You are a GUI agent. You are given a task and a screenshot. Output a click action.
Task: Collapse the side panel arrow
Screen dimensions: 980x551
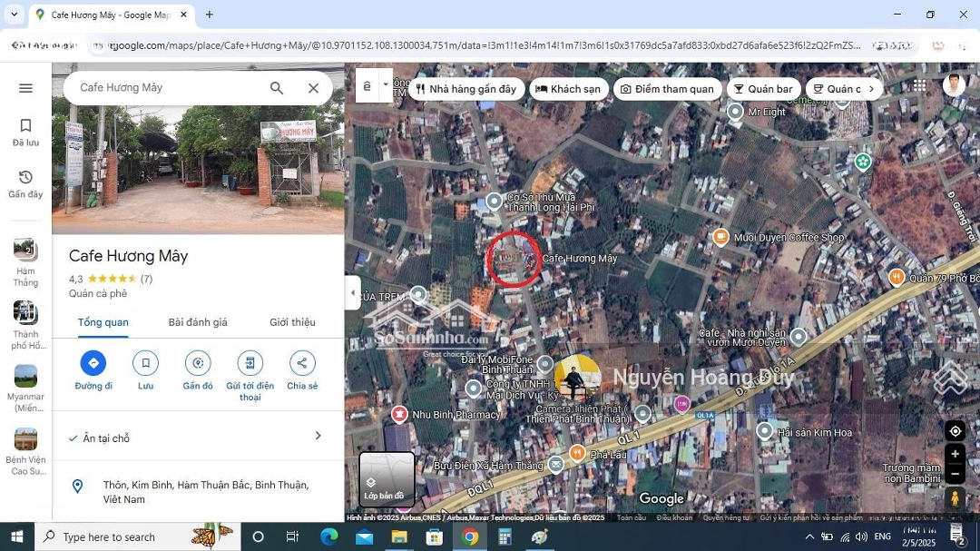coord(353,292)
